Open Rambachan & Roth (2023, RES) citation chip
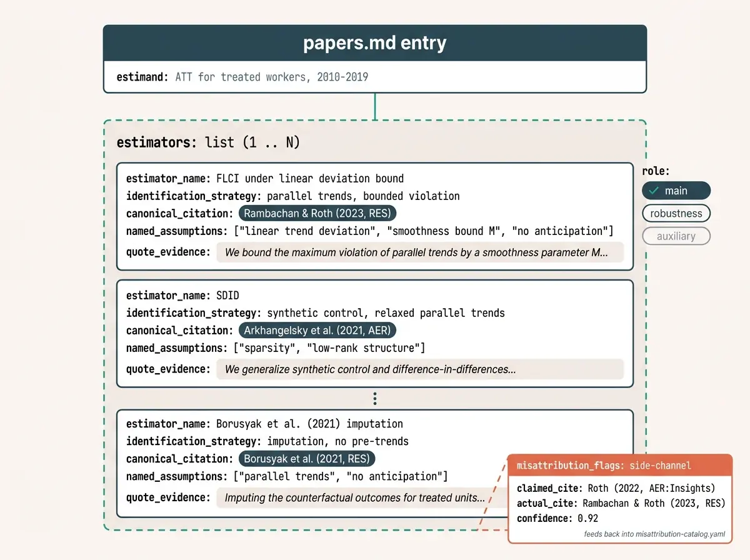This screenshot has height=560, width=750. tap(317, 213)
